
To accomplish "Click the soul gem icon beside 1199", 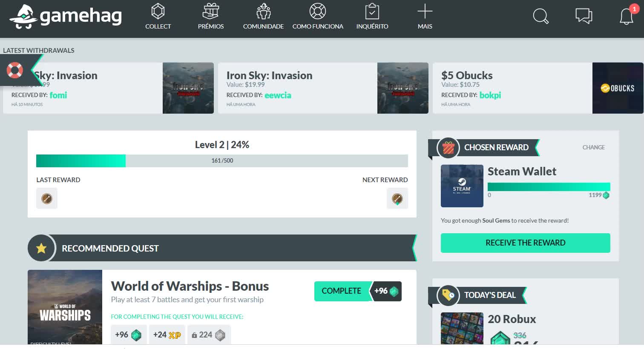I will (x=606, y=195).
